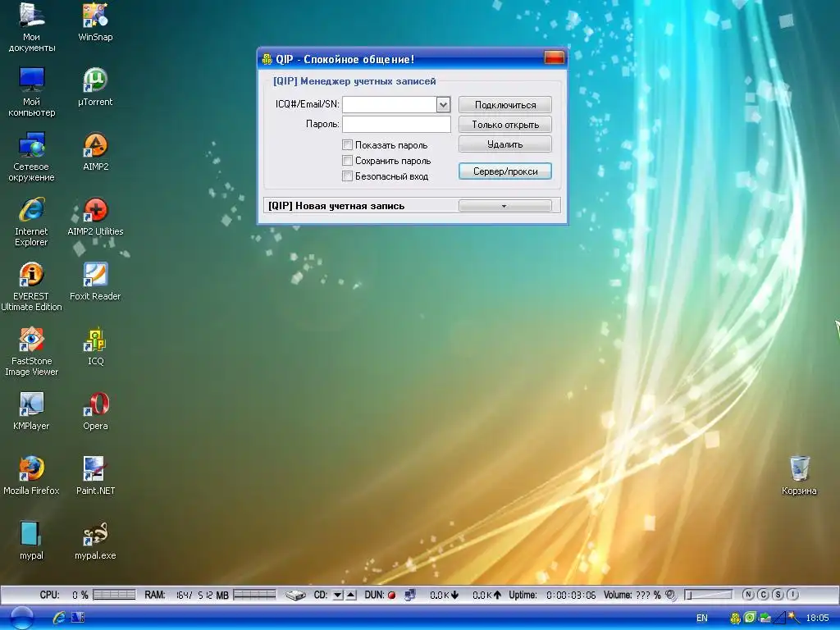Toggle the S indicator in status bar
The width and height of the screenshot is (840, 630).
(778, 595)
